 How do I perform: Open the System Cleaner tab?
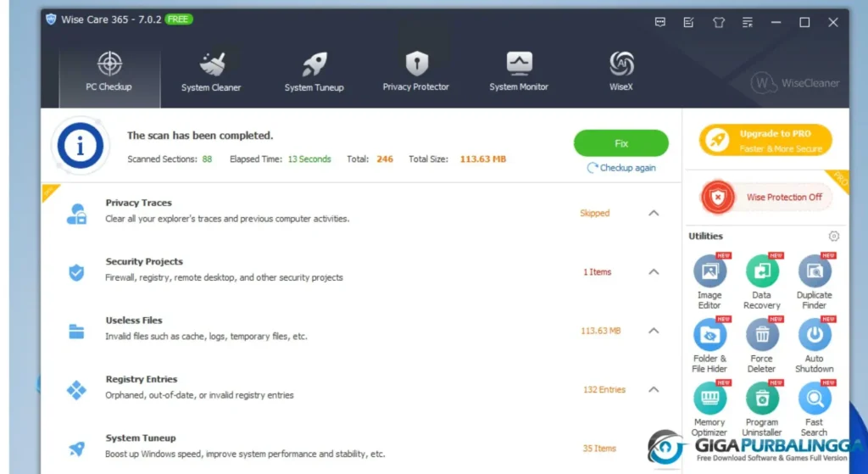click(211, 73)
